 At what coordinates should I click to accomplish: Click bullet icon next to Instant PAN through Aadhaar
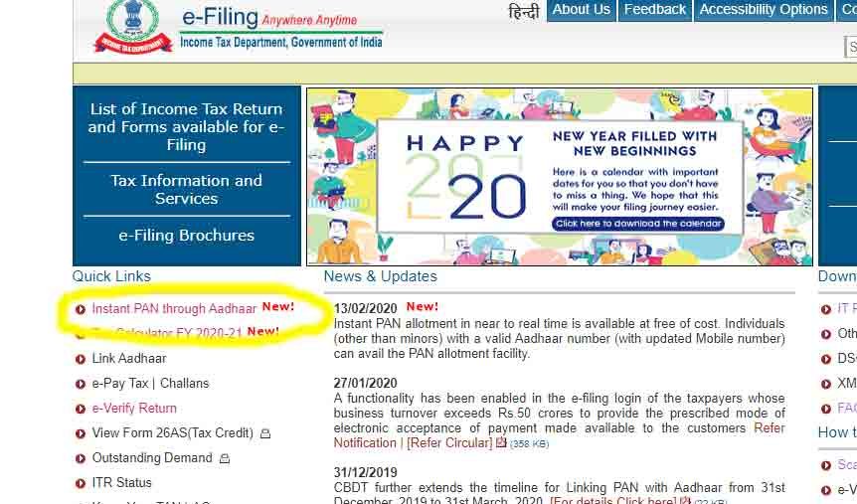click(81, 309)
